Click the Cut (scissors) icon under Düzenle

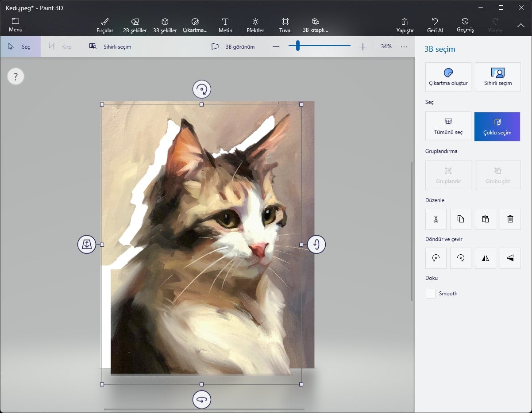point(436,219)
